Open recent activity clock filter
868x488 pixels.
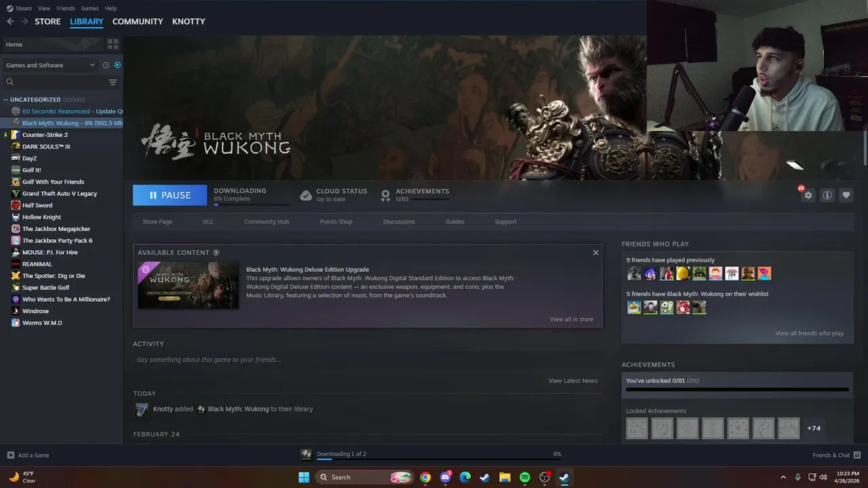tap(106, 65)
